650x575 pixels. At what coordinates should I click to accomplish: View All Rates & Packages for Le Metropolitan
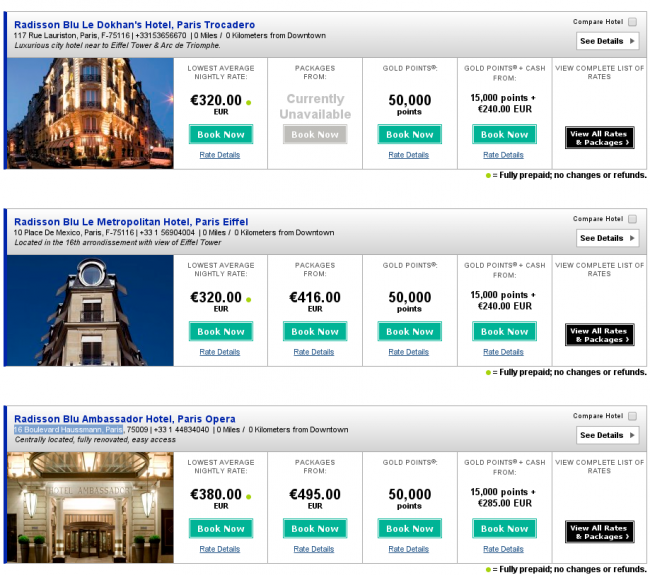(599, 335)
